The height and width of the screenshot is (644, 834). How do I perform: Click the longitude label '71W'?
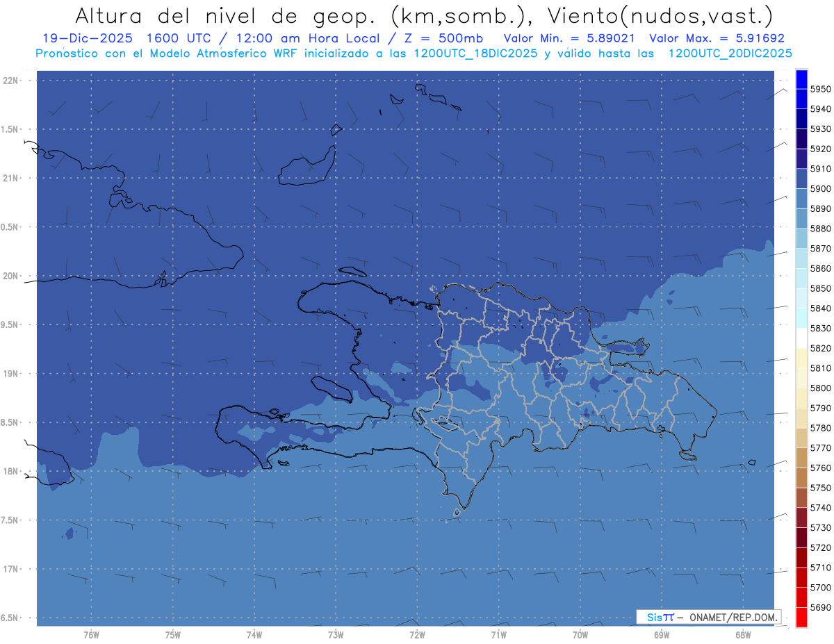(498, 635)
